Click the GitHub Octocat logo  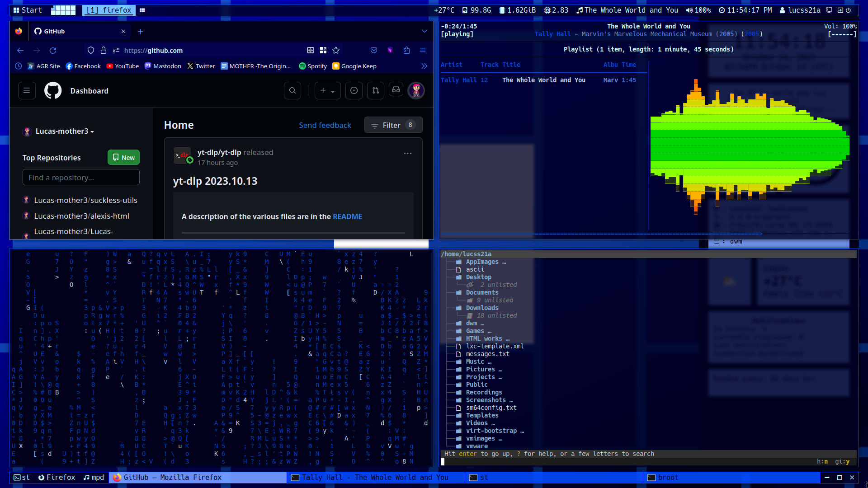[x=53, y=91]
